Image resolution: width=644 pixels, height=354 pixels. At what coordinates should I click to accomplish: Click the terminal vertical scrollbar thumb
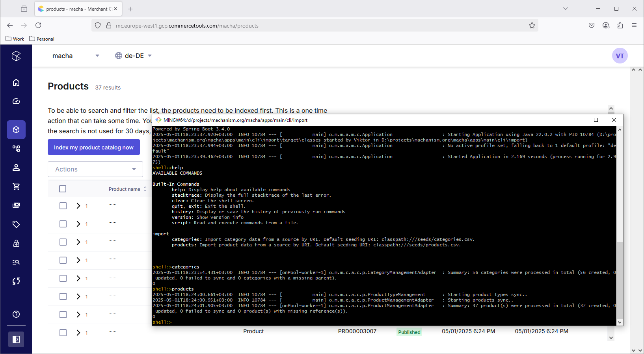pyautogui.click(x=620, y=280)
